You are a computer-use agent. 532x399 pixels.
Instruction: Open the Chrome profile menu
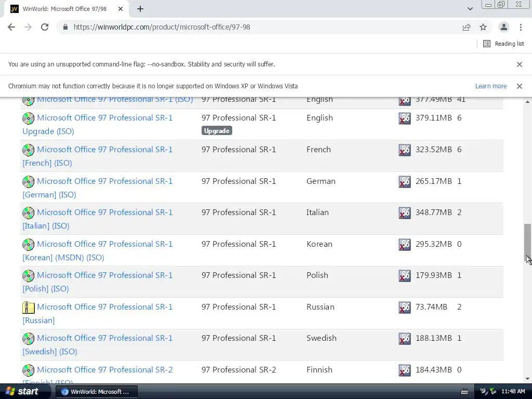(504, 27)
